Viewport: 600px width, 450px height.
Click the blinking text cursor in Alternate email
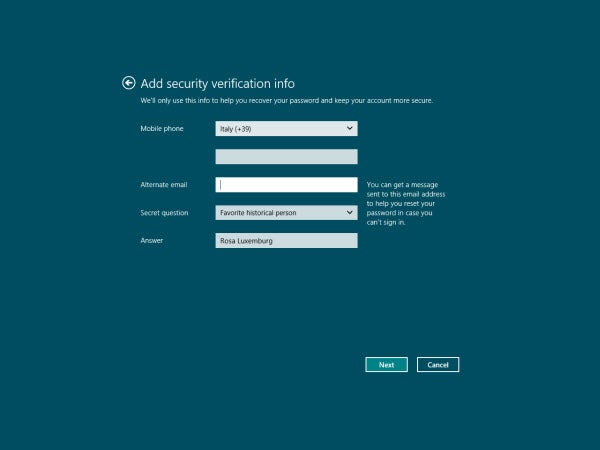(220, 185)
